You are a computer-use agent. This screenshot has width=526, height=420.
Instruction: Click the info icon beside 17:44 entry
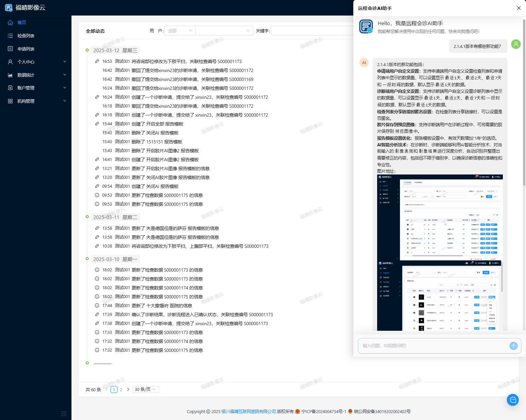[97, 306]
